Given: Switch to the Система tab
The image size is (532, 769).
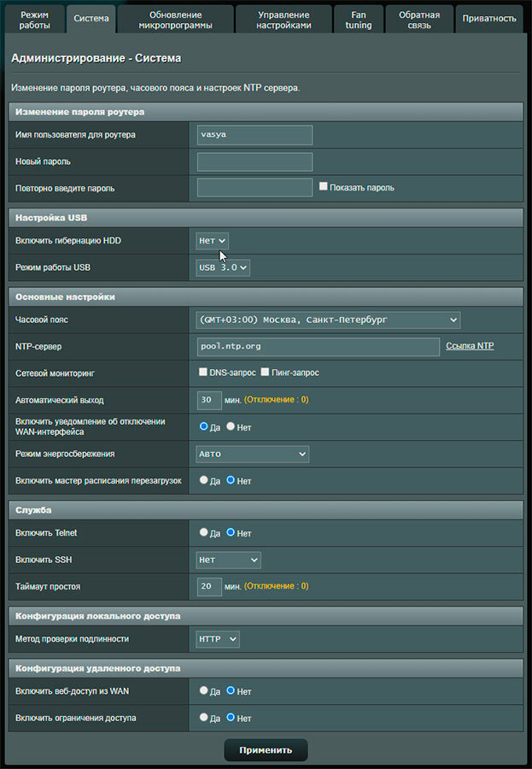Looking at the screenshot, I should pos(91,19).
